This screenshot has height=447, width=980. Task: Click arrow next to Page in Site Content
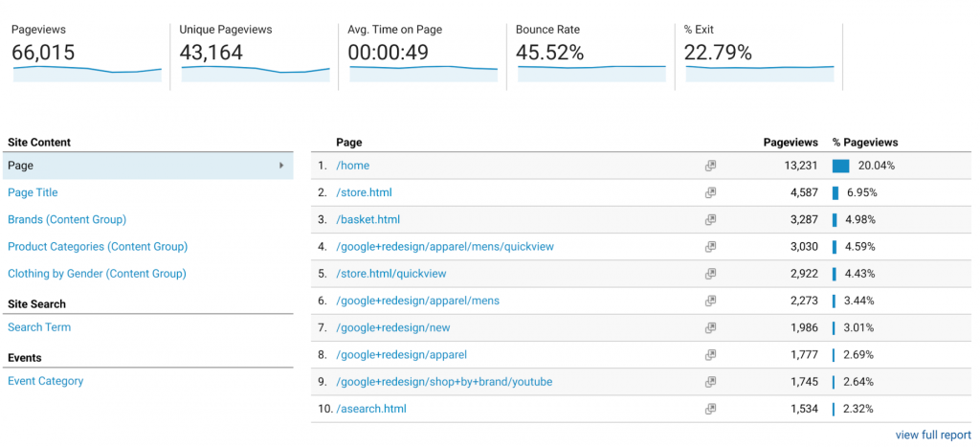click(x=282, y=166)
